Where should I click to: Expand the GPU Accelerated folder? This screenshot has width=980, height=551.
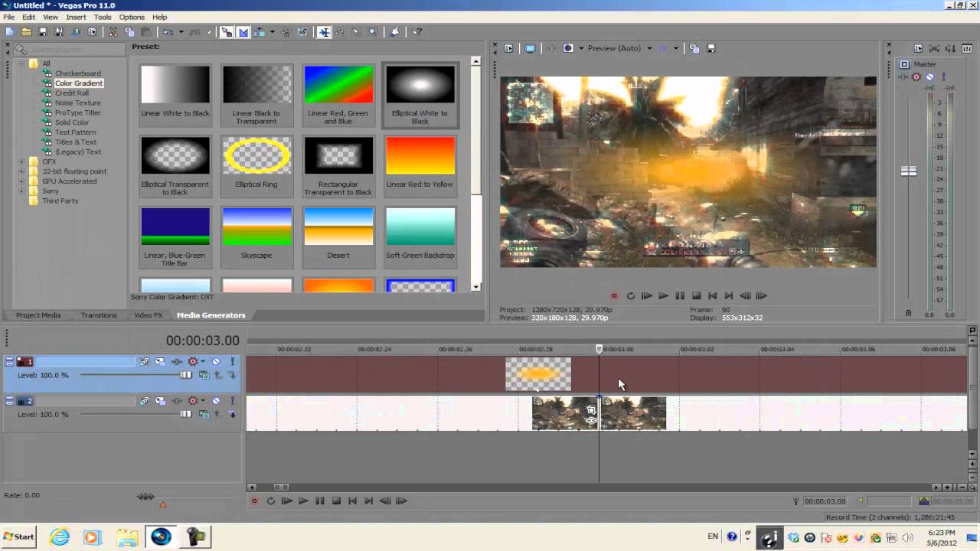(x=21, y=181)
